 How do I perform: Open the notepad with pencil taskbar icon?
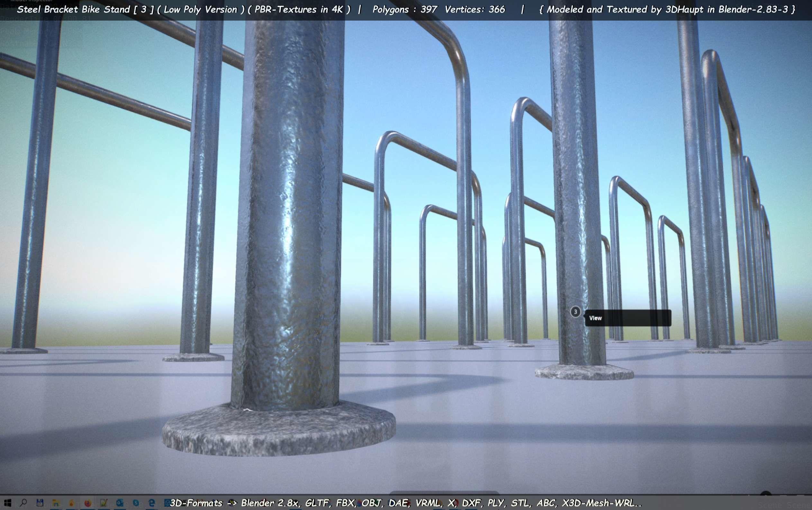pyautogui.click(x=104, y=503)
